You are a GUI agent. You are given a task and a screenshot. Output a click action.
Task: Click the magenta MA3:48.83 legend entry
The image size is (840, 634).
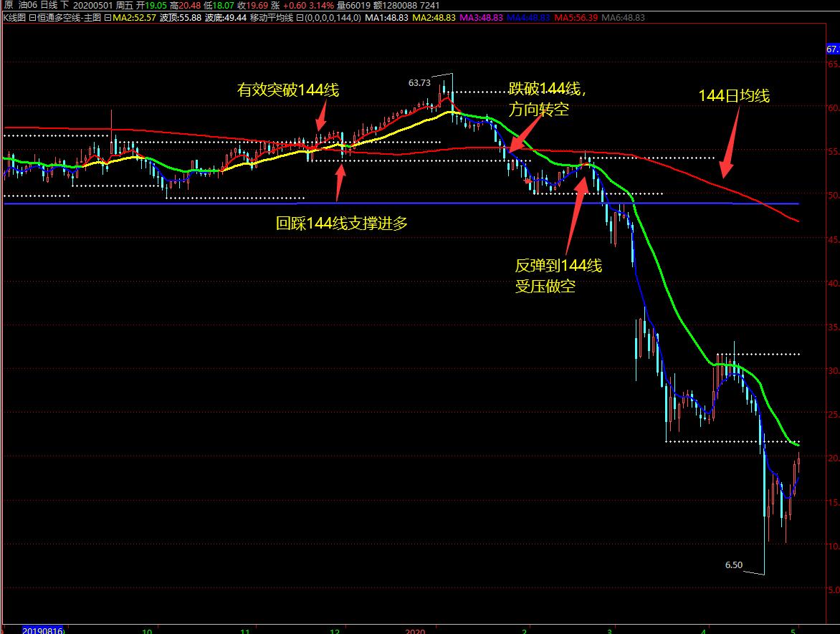click(x=481, y=18)
